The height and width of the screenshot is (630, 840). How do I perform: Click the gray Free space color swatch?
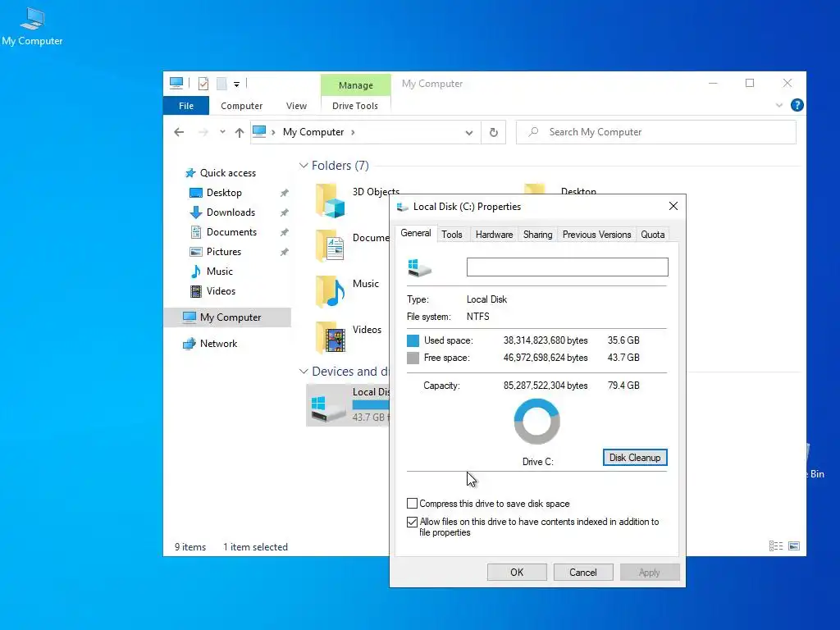pos(413,358)
